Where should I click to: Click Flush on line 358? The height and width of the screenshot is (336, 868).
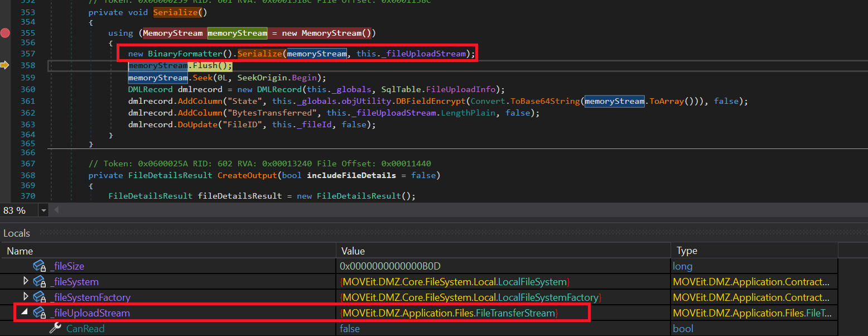tap(205, 66)
